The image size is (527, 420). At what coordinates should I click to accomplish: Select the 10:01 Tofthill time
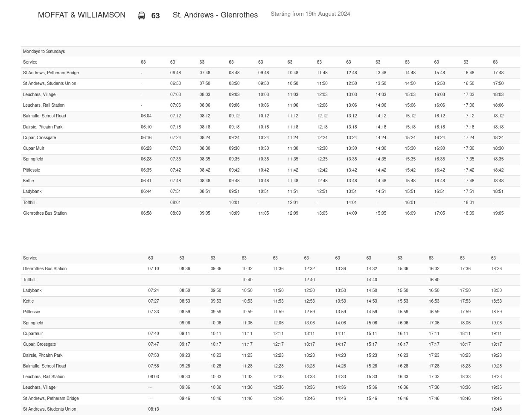tap(234, 203)
